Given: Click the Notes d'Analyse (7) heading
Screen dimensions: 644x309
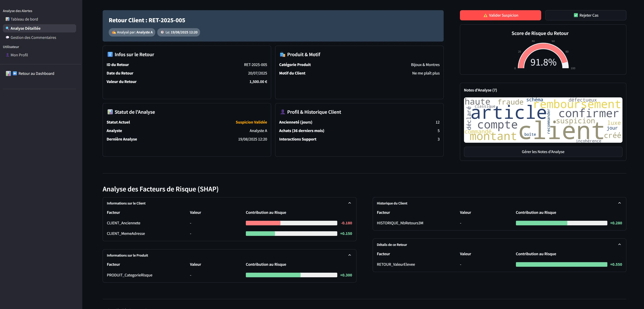Looking at the screenshot, I should click(x=480, y=90).
